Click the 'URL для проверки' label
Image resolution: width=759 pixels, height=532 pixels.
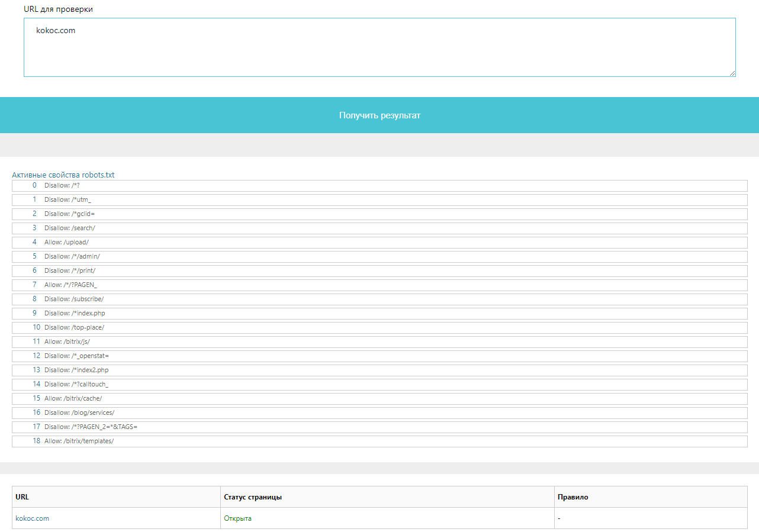pos(58,9)
